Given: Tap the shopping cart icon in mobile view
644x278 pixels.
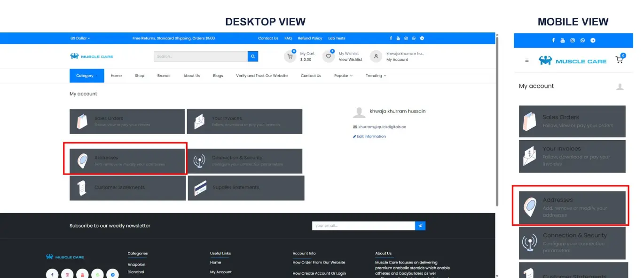Looking at the screenshot, I should point(619,60).
